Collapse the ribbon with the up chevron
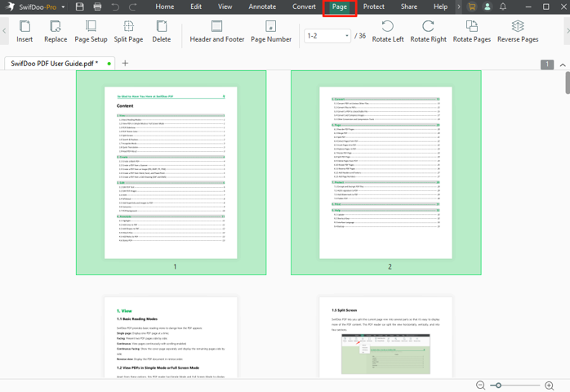Viewport: 570px width, 392px height. (563, 65)
